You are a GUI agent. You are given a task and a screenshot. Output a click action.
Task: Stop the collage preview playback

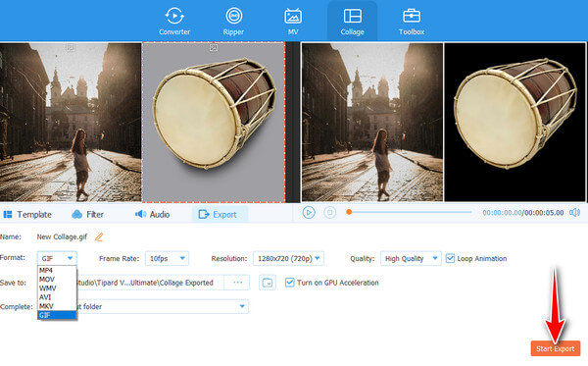[330, 213]
